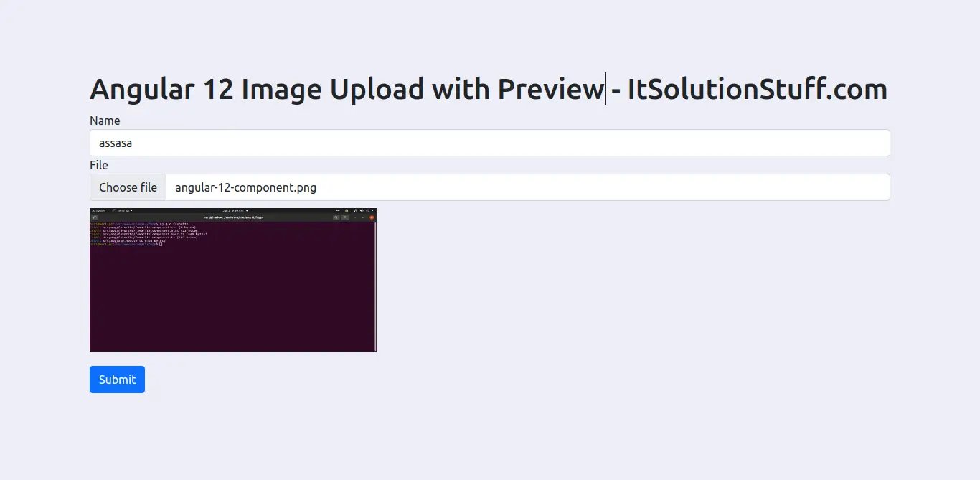The width and height of the screenshot is (980, 480).
Task: Click the ItSolutionStuff.com text in the heading
Action: [758, 89]
